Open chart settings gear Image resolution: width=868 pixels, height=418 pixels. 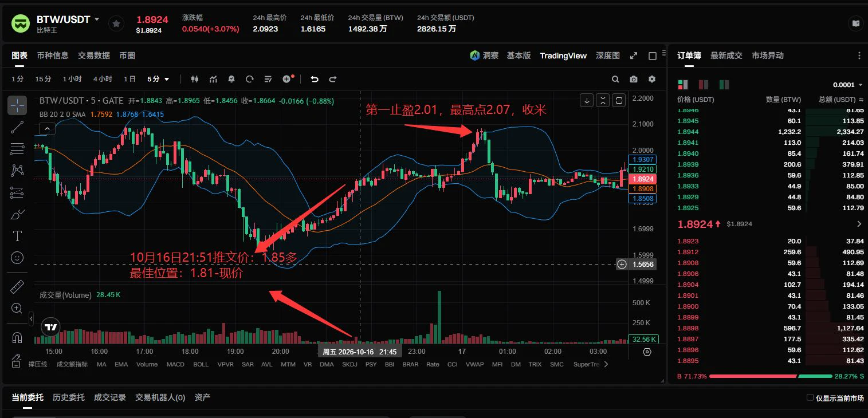click(x=652, y=79)
